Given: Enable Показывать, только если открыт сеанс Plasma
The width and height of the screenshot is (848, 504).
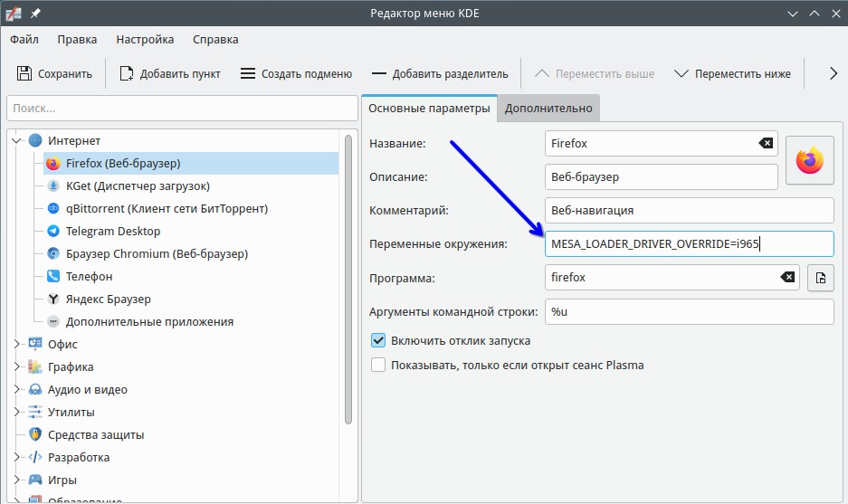Looking at the screenshot, I should pos(379,366).
